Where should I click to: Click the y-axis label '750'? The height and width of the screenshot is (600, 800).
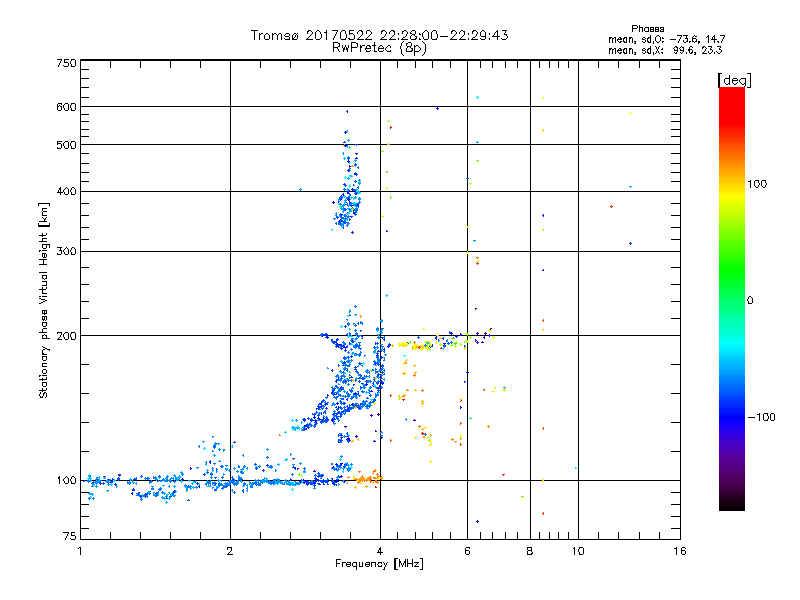click(66, 63)
